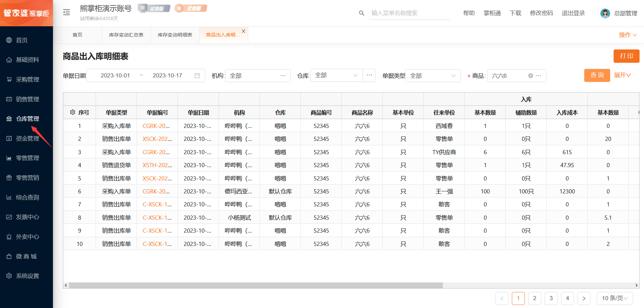The image size is (644, 308).
Task: Click the search magnifier icon in the header
Action: (362, 13)
